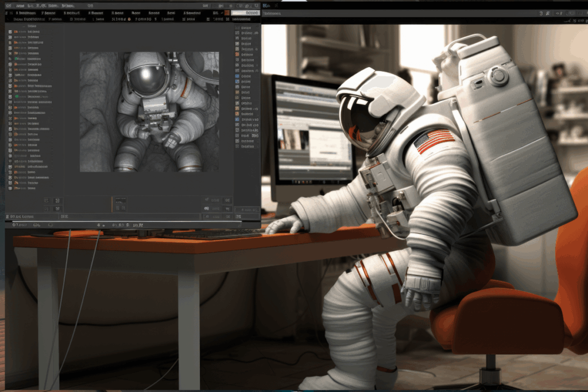Click the small button at the panel's bottom-right corner

(x=247, y=209)
